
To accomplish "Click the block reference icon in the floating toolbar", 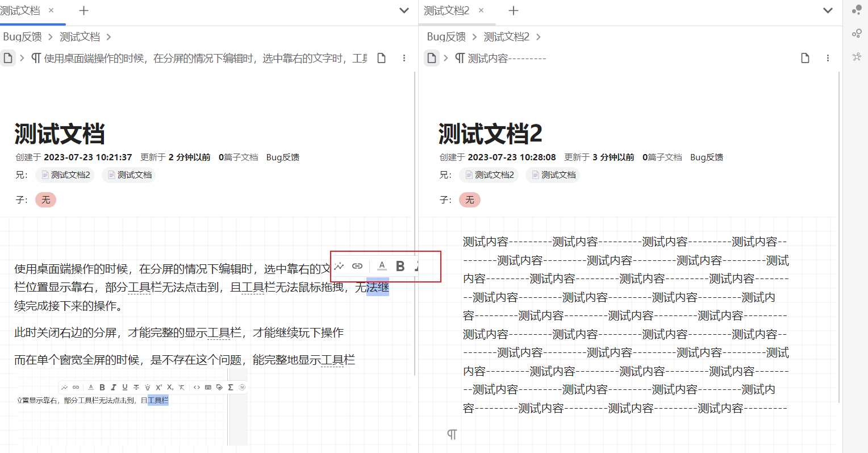I will tap(339, 266).
